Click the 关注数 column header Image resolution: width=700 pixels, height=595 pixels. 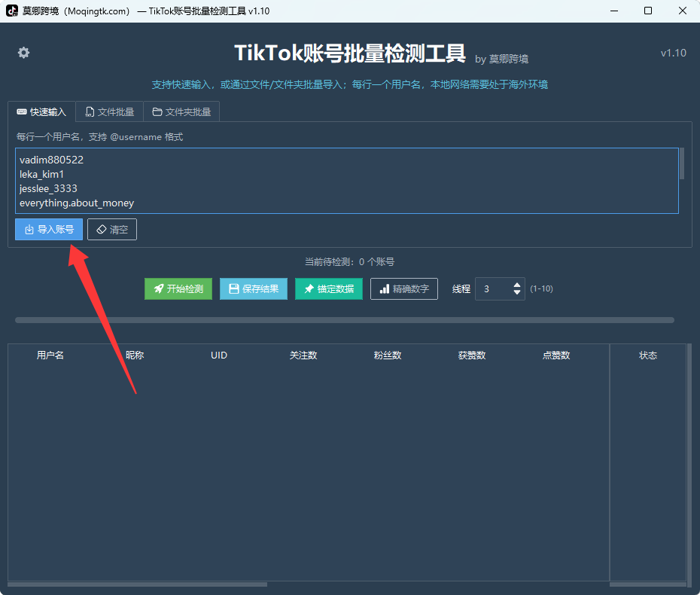(x=303, y=355)
